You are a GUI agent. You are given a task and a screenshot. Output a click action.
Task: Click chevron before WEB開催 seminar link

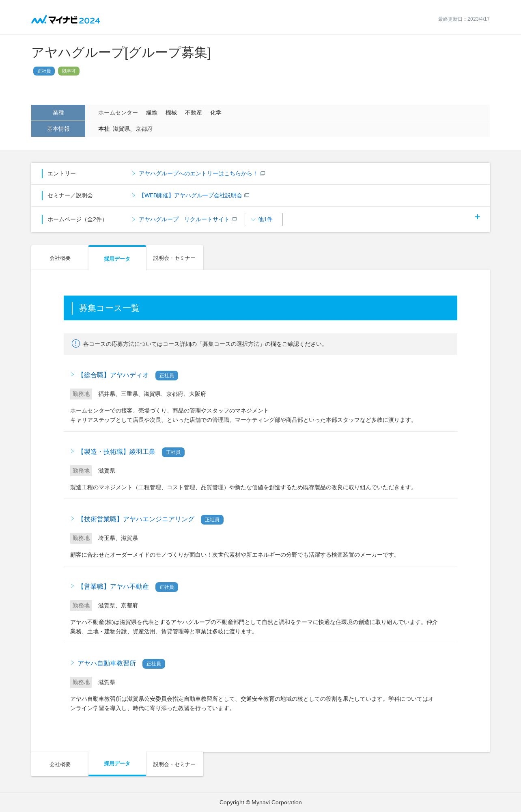click(x=133, y=195)
